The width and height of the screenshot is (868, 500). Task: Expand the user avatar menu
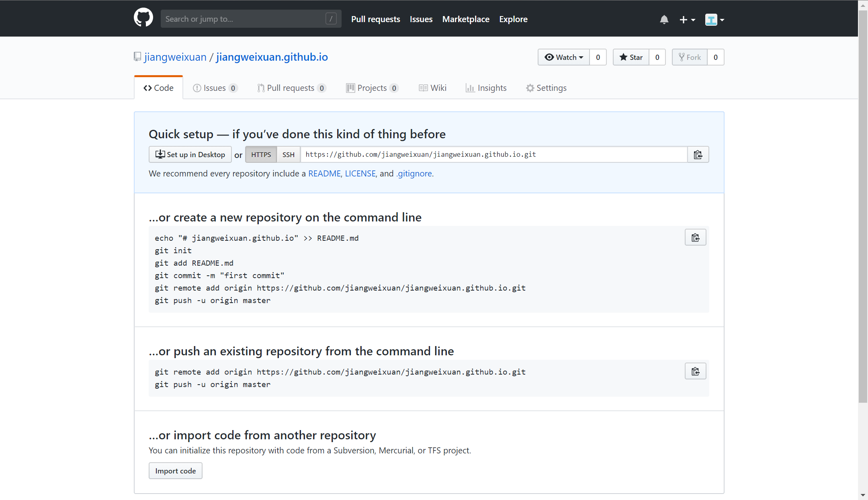(714, 19)
